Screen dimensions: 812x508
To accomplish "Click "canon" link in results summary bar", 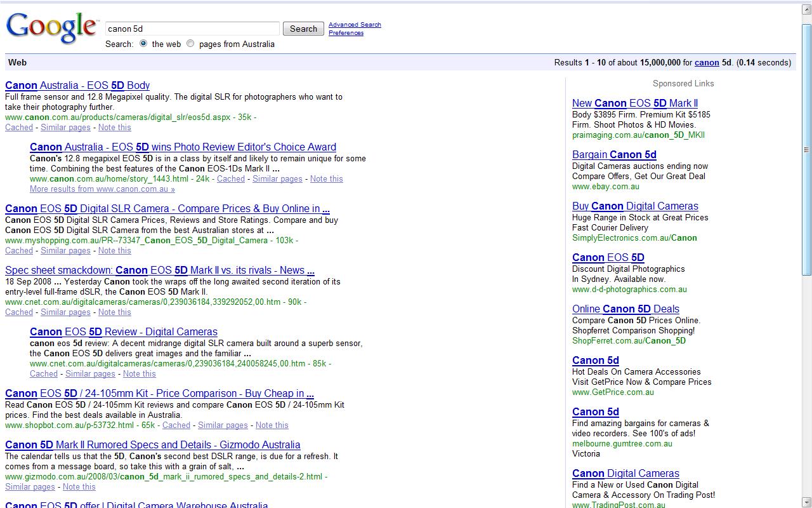I will (707, 62).
